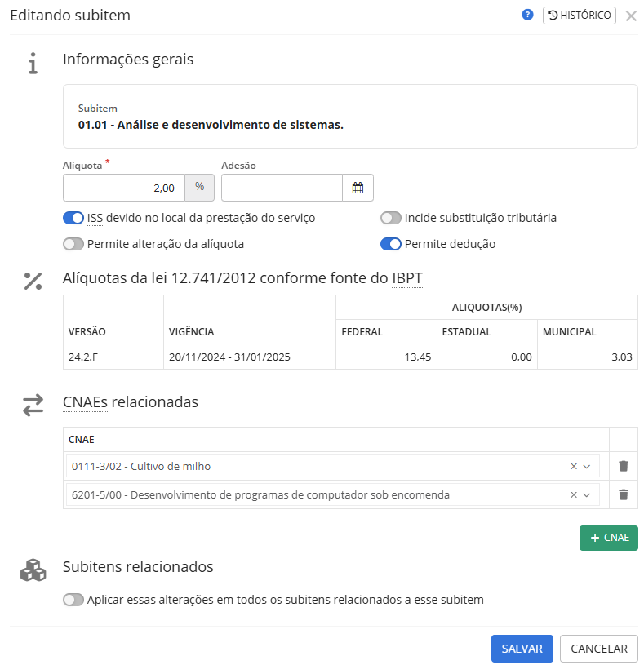Viewport: 644px width, 665px height.
Task: Add a new CNAE with the green button
Action: 608,538
